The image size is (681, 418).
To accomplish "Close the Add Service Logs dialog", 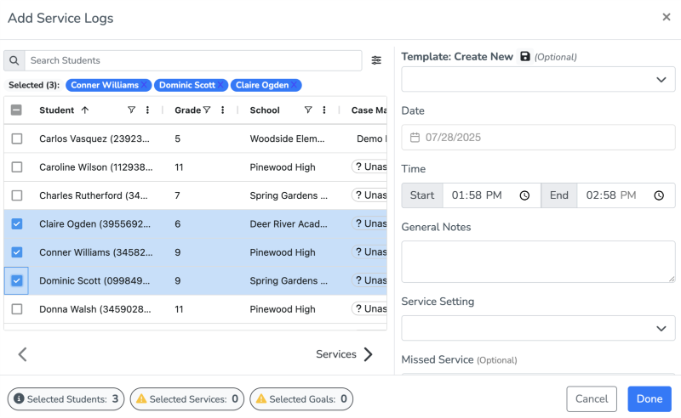I will pyautogui.click(x=666, y=17).
